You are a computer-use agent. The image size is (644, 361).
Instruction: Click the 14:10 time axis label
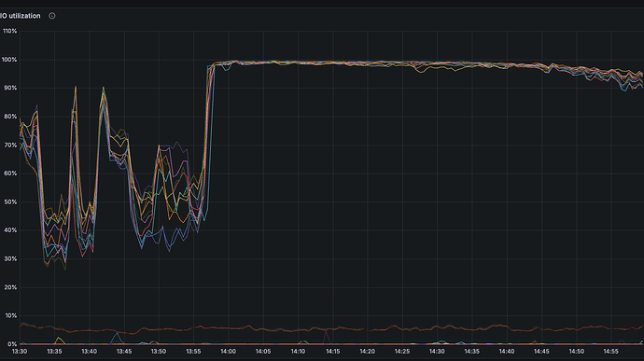pos(298,352)
